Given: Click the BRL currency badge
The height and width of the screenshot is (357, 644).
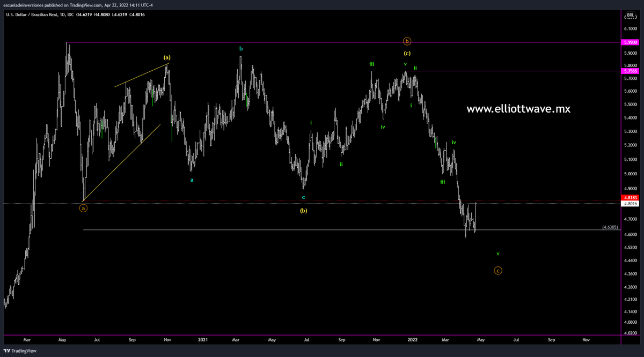Looking at the screenshot, I should [630, 15].
